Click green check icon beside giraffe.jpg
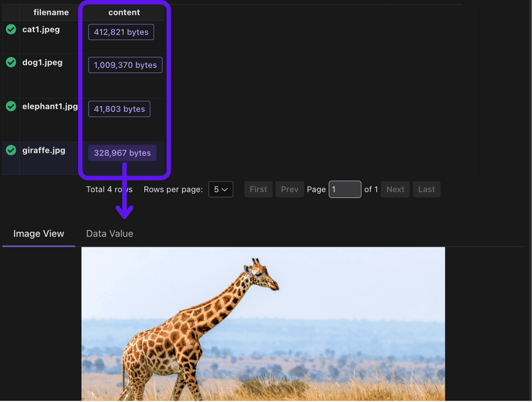Screen dimensions: 532x402 [11, 150]
